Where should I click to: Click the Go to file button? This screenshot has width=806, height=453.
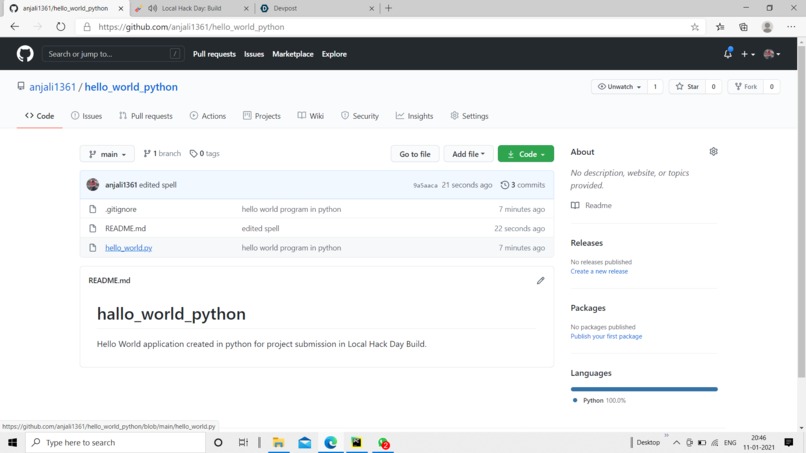click(415, 154)
